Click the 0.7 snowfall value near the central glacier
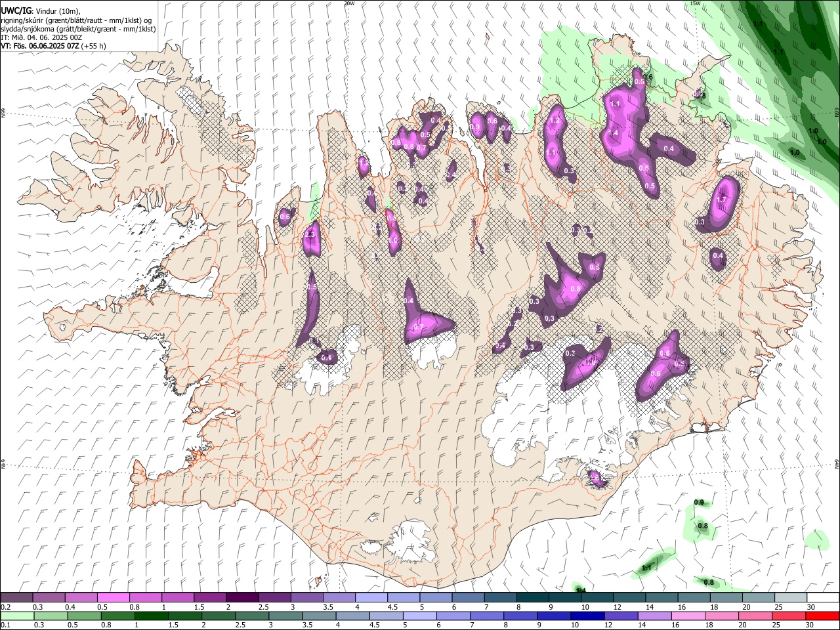Viewport: 840px width, 630px height. 418,326
